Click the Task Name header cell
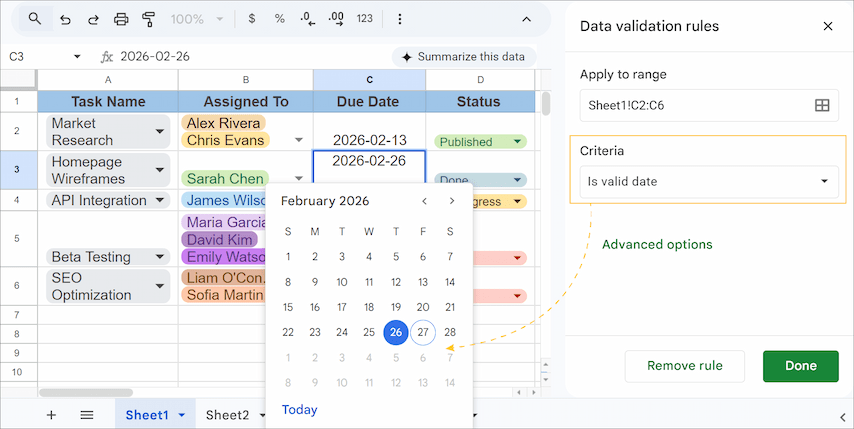 click(108, 102)
